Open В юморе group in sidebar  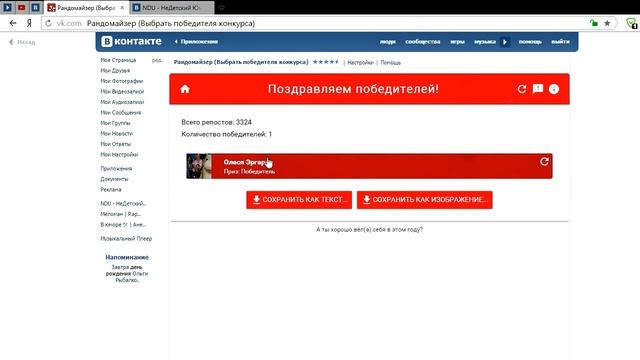point(123,225)
